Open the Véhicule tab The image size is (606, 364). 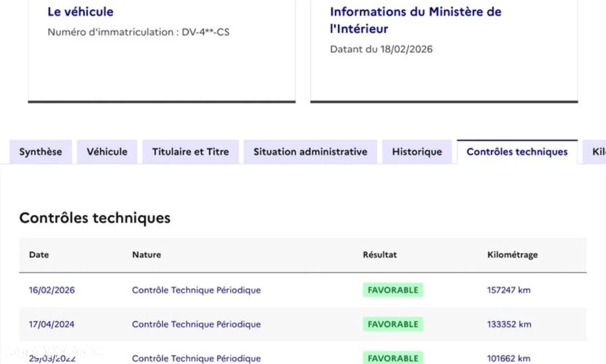pyautogui.click(x=107, y=152)
